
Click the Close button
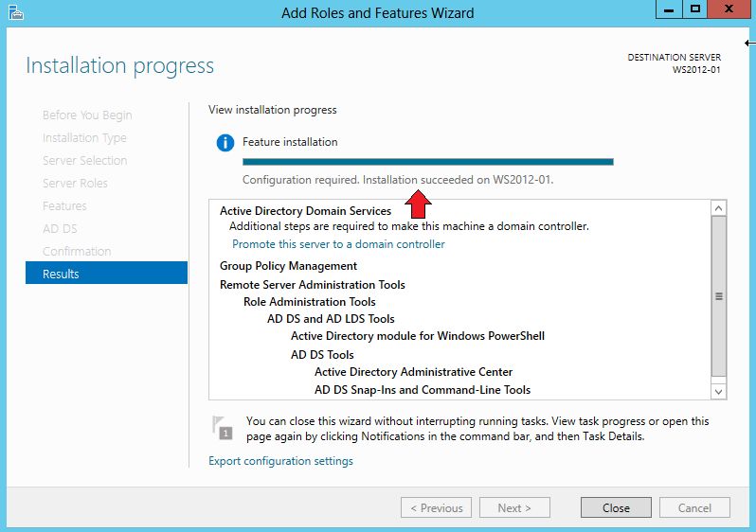point(616,508)
